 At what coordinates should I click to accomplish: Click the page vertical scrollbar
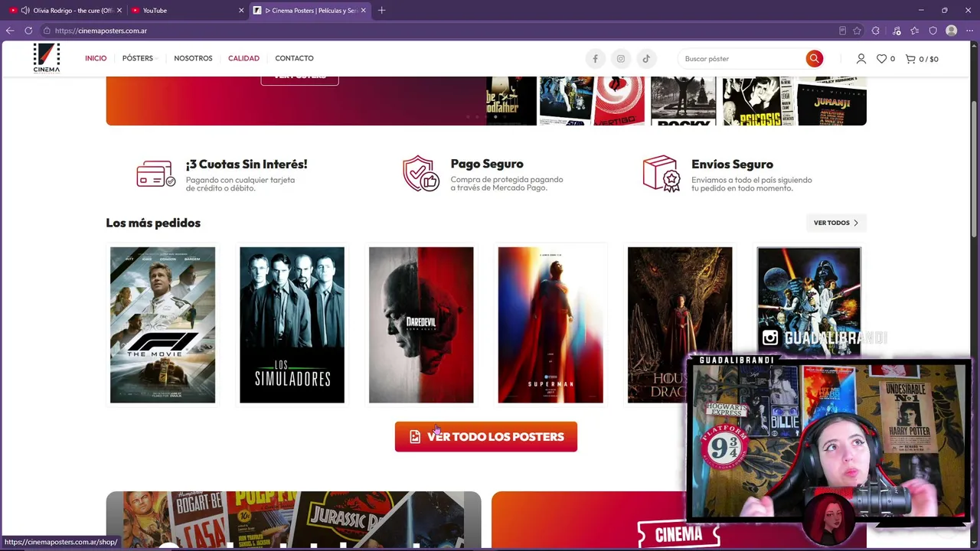tap(975, 168)
